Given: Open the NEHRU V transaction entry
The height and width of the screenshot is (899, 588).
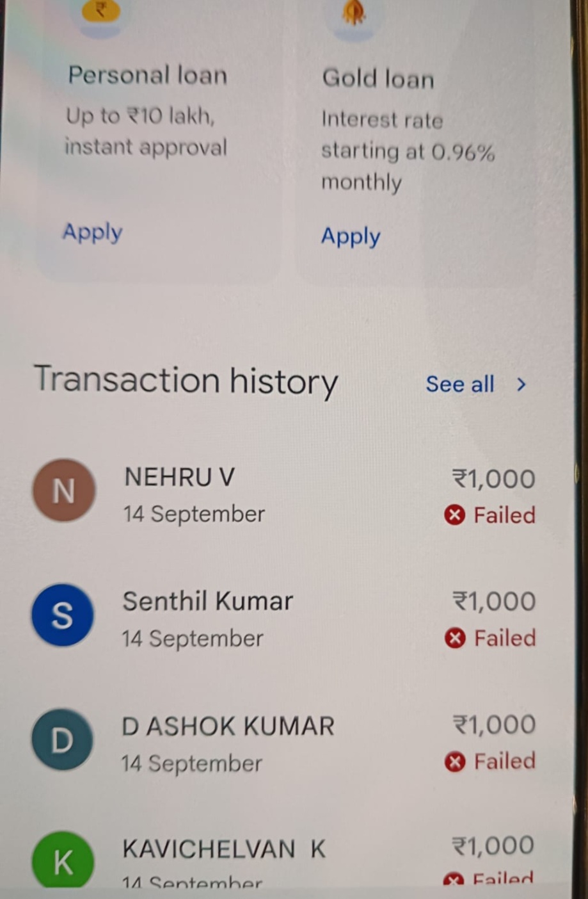Looking at the screenshot, I should pyautogui.click(x=284, y=494).
